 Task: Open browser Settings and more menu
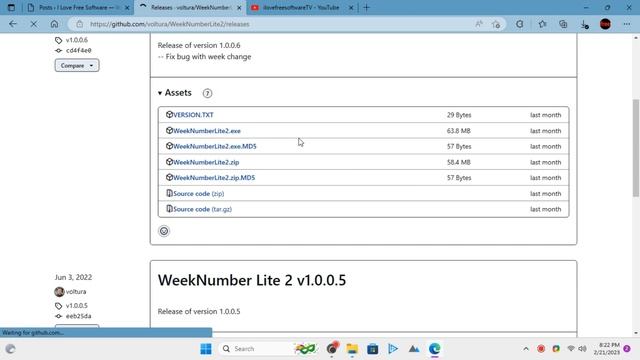(x=627, y=24)
